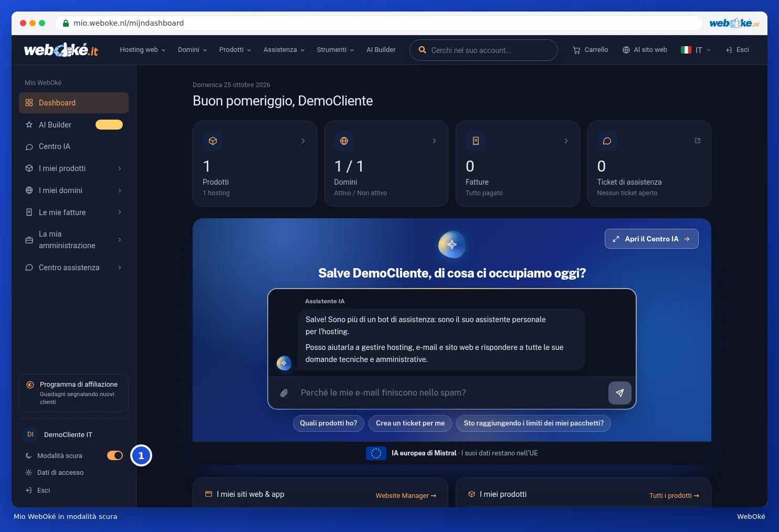Open external link icon on Ticket di assistenza
This screenshot has height=532, width=779.
click(x=698, y=141)
